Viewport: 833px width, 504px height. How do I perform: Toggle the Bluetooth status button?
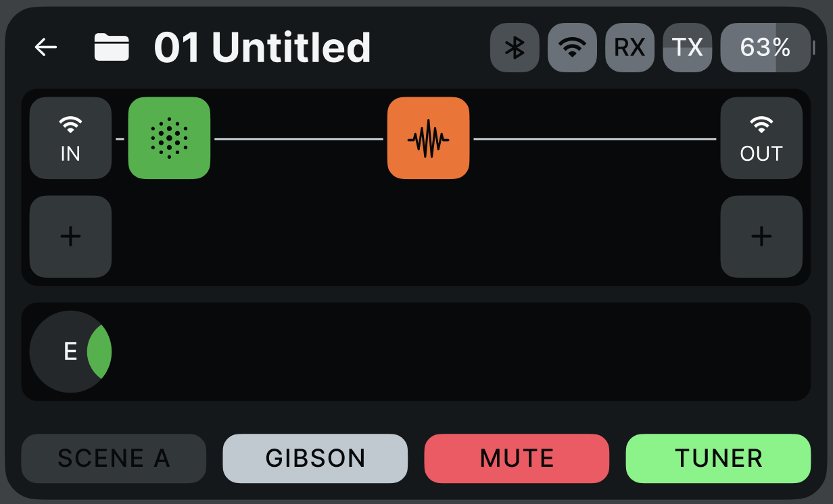pyautogui.click(x=515, y=47)
